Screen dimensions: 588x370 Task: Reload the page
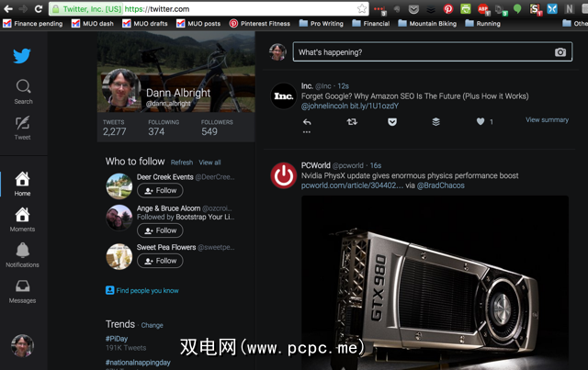[39, 8]
